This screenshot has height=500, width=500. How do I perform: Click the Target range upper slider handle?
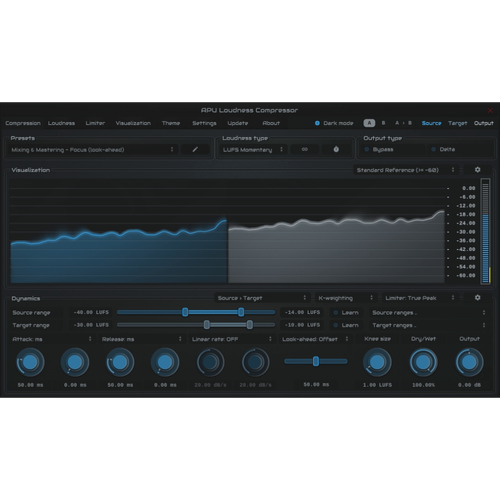pyautogui.click(x=250, y=325)
